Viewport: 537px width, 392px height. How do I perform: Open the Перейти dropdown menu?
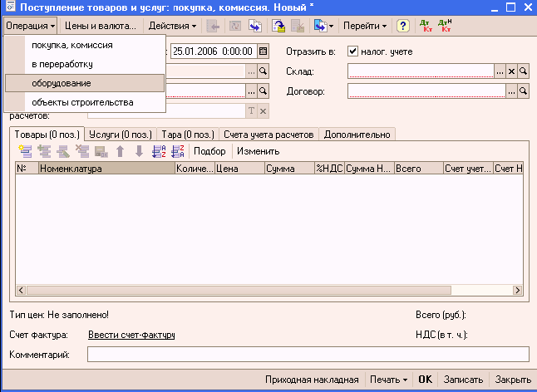[x=365, y=26]
